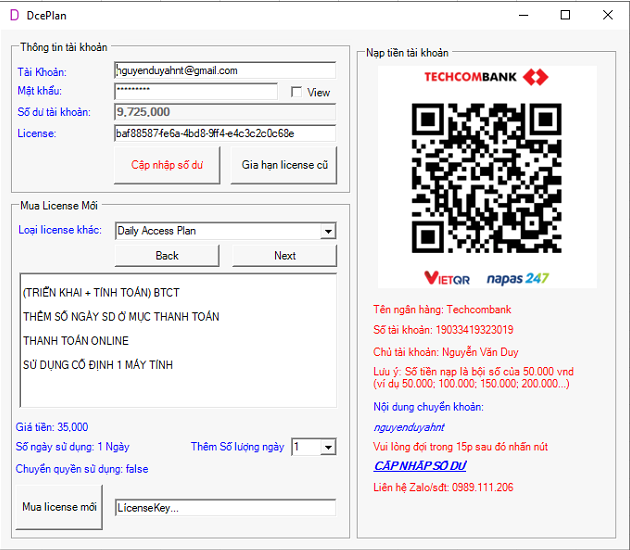Click the Tên ngân hàng: Techcombank text

pyautogui.click(x=442, y=309)
